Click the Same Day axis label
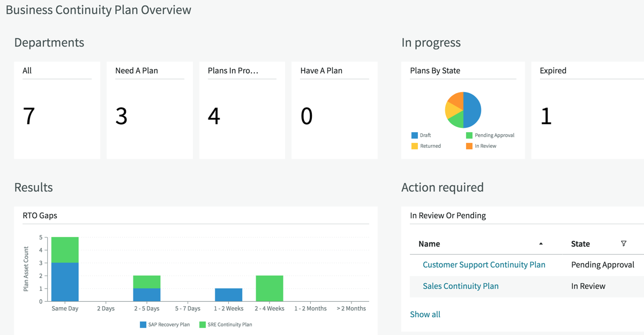The image size is (644, 335). point(65,309)
